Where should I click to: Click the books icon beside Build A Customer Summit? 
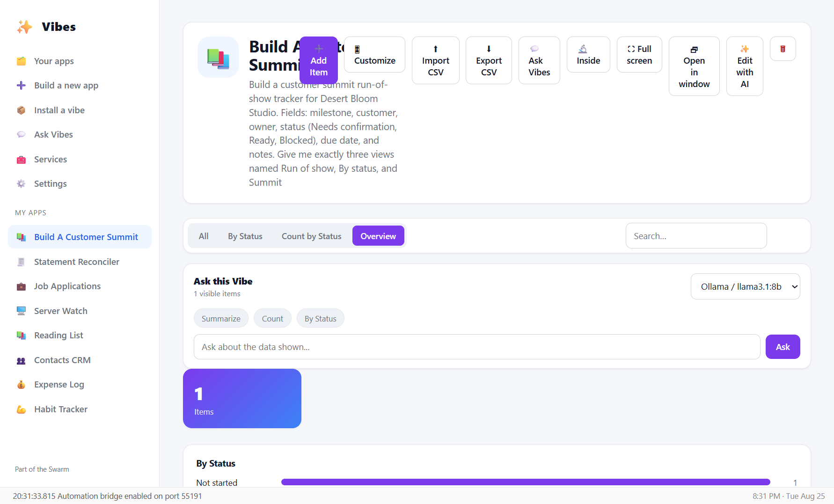(21, 237)
